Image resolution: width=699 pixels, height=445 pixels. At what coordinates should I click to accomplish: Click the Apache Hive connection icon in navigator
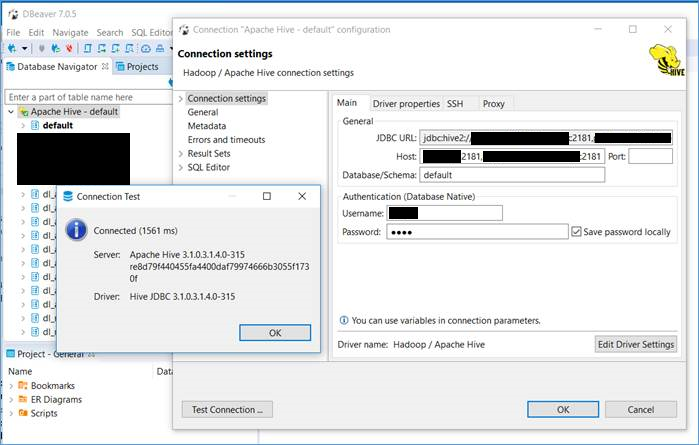click(x=24, y=112)
